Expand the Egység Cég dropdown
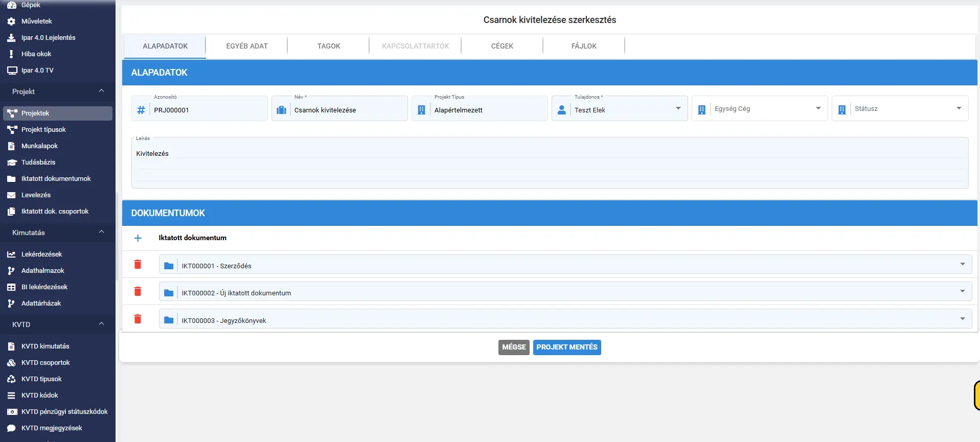 pos(760,108)
